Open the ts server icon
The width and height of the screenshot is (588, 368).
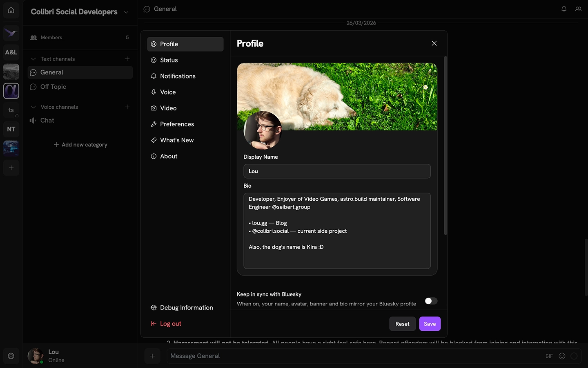[11, 110]
